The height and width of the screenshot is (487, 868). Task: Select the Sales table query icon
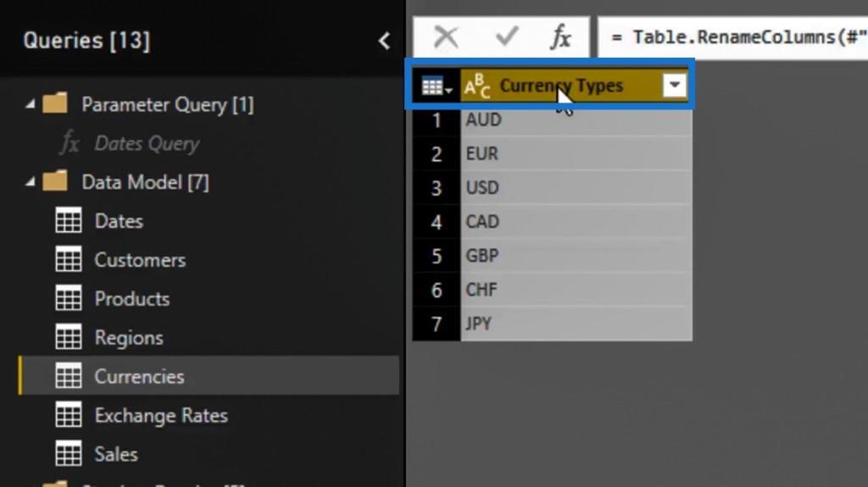[69, 454]
